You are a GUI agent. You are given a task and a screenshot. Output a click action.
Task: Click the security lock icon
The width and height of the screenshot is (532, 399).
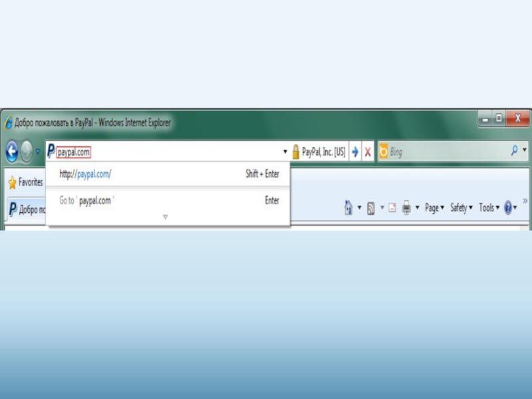click(x=295, y=152)
